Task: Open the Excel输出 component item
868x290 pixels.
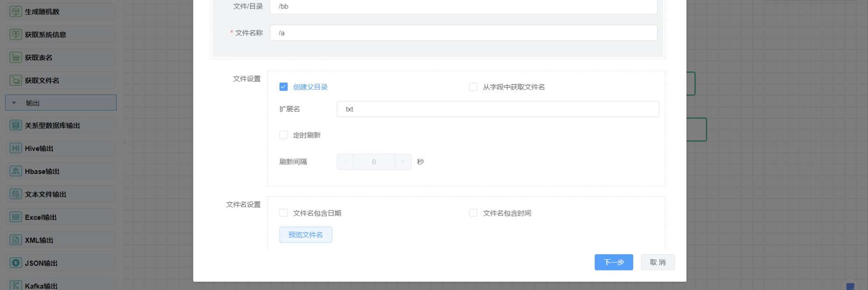Action: click(x=61, y=217)
